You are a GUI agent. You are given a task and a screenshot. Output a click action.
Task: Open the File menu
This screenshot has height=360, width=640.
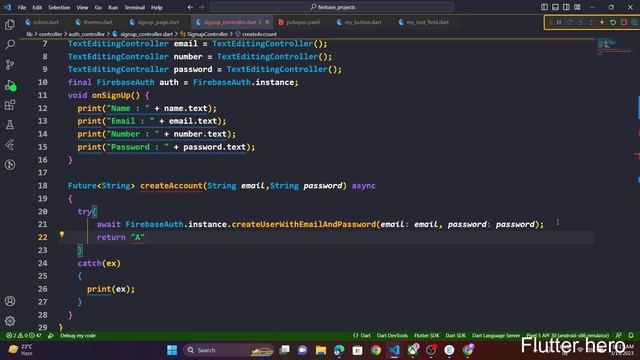pyautogui.click(x=22, y=7)
